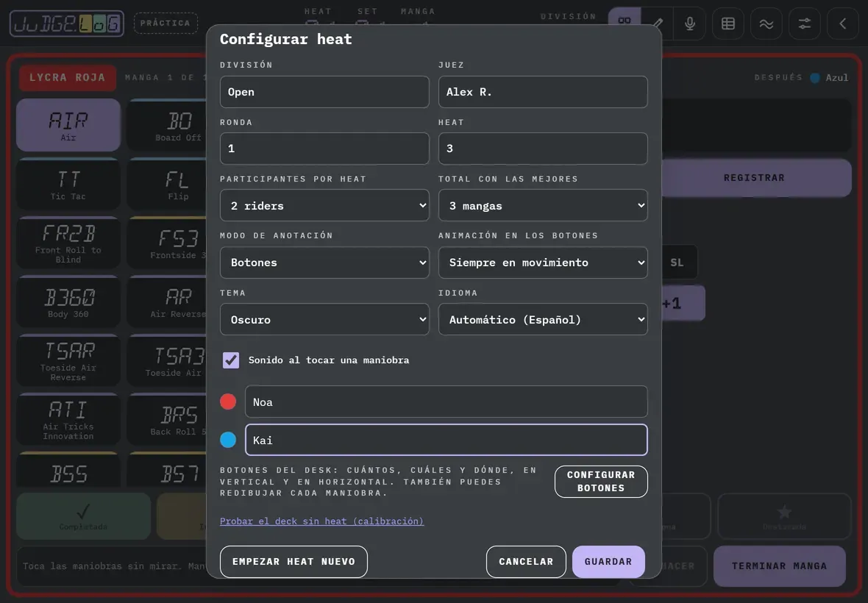This screenshot has width=868, height=603.
Task: Click the red rider color dot
Action: tap(228, 402)
